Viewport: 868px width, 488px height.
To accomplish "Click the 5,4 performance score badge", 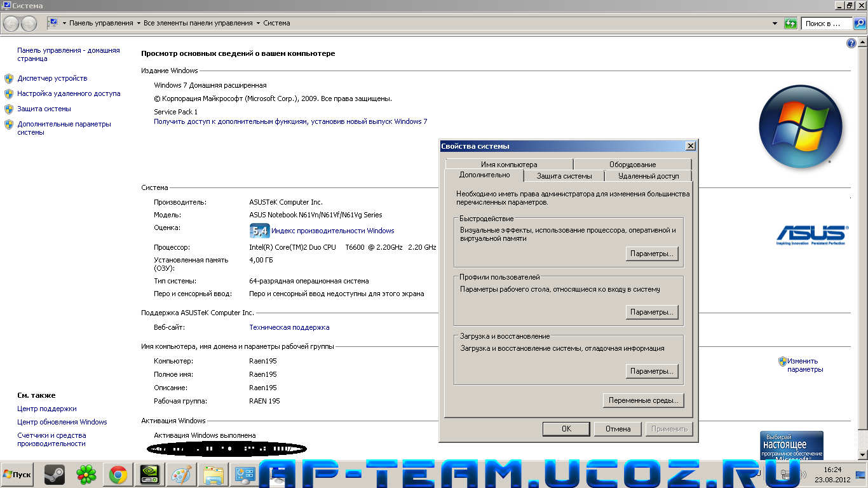I will 259,231.
